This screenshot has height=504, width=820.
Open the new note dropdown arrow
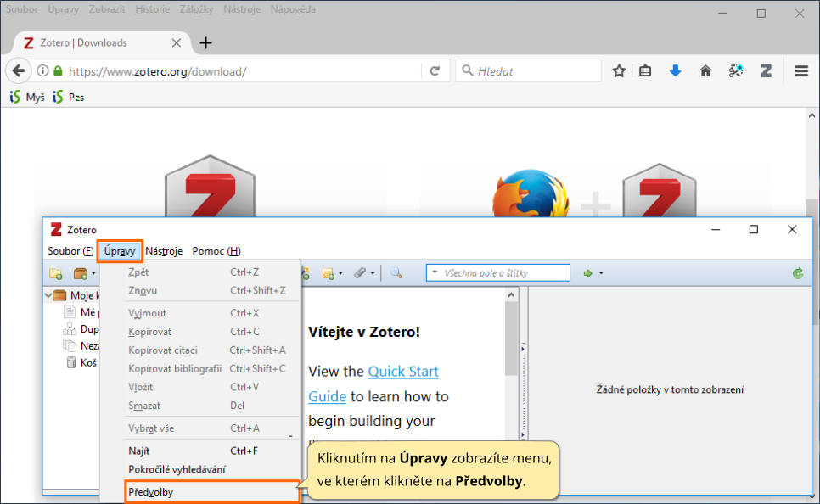pos(340,273)
